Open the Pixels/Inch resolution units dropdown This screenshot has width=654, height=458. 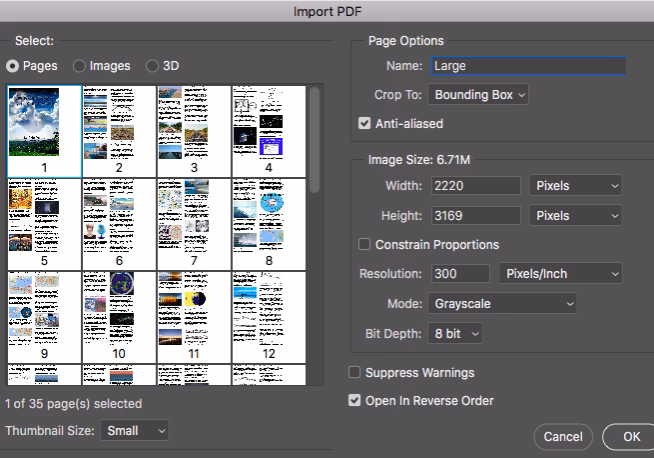coord(561,274)
